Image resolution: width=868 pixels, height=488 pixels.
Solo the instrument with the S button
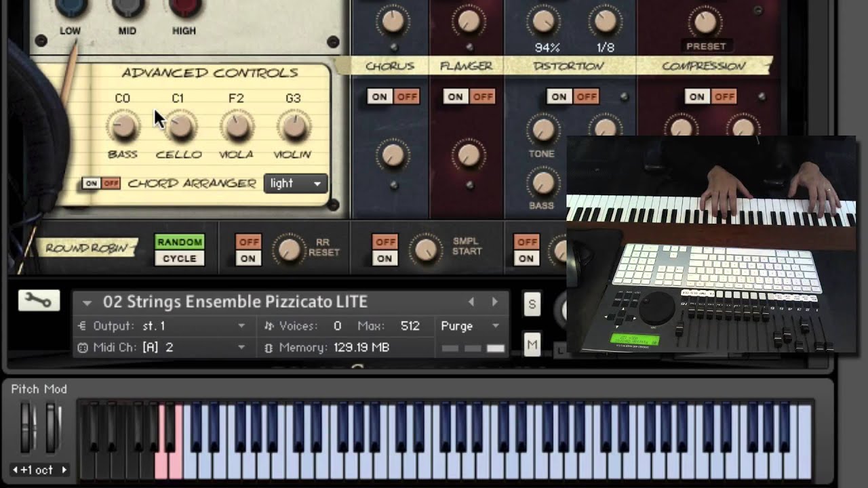click(532, 305)
